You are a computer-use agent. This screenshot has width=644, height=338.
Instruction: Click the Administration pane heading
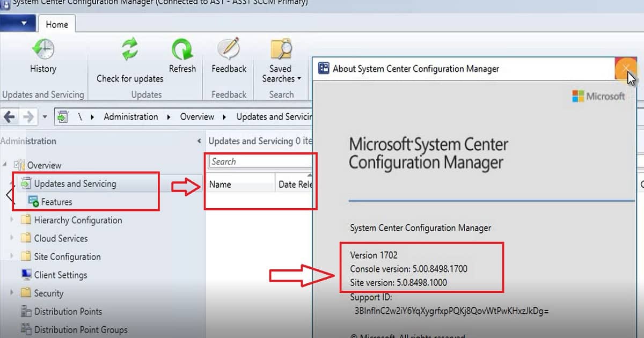point(28,141)
